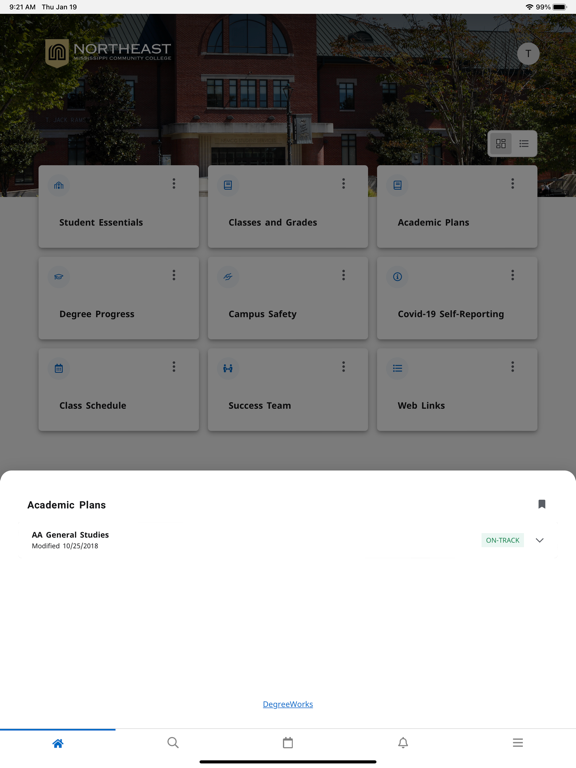Open the Calendar tab in bottom bar

pos(288,743)
